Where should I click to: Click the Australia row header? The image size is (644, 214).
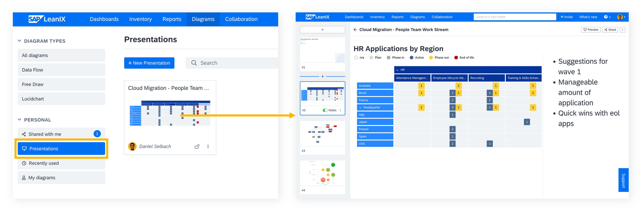pos(375,86)
